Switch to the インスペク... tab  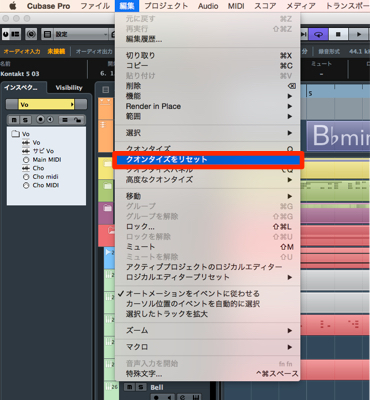pos(20,88)
